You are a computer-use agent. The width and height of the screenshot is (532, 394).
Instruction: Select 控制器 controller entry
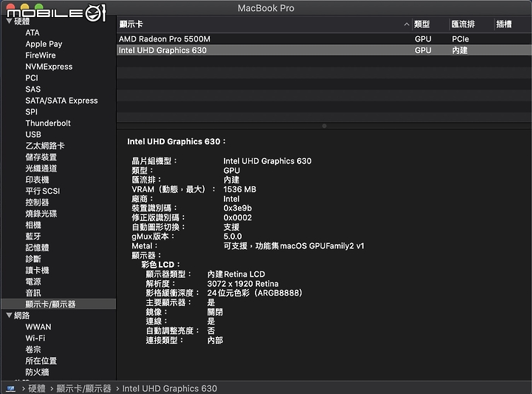(37, 203)
